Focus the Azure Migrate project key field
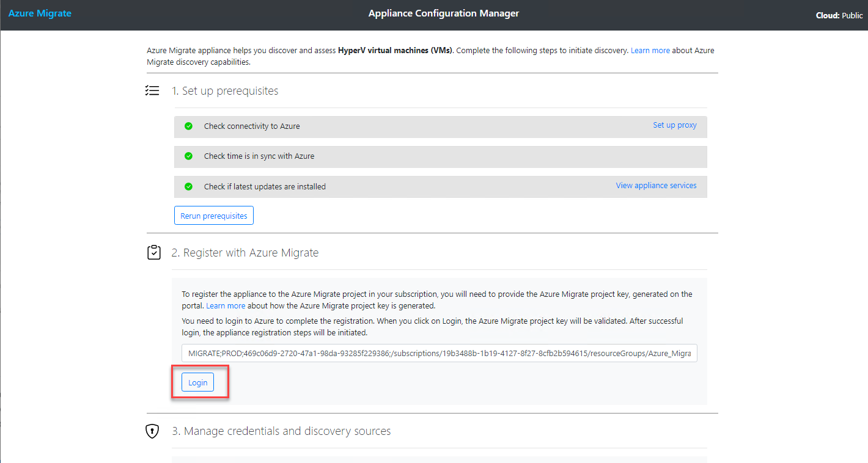This screenshot has height=463, width=868. [440, 353]
